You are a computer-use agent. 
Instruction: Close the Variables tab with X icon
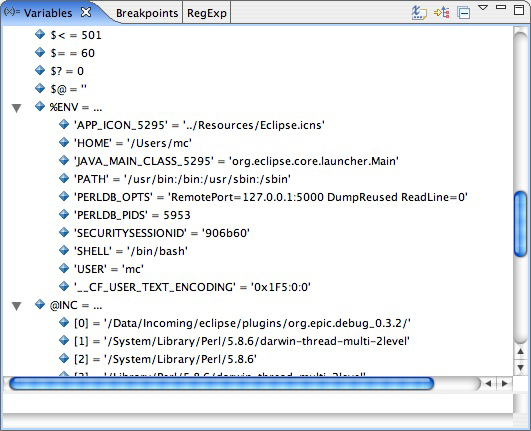click(86, 12)
